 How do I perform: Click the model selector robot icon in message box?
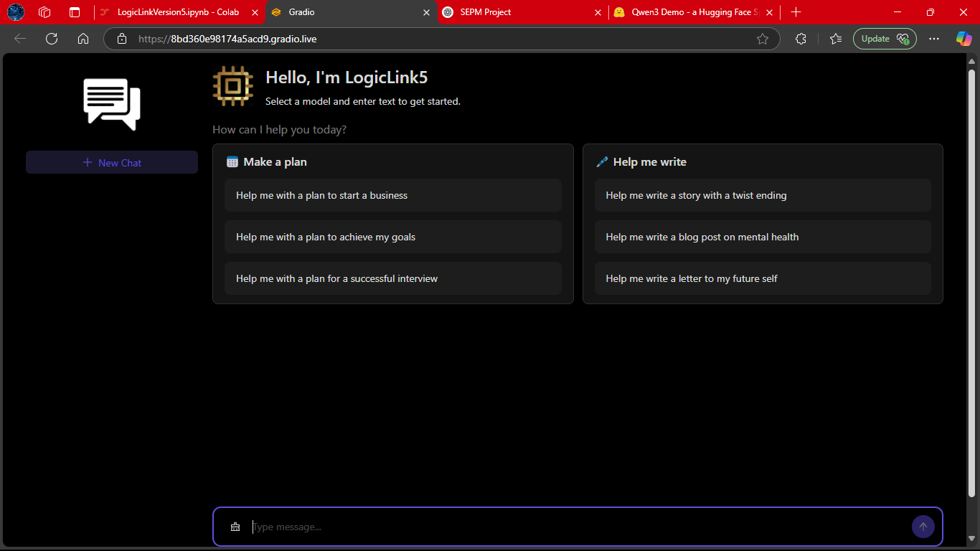235,527
